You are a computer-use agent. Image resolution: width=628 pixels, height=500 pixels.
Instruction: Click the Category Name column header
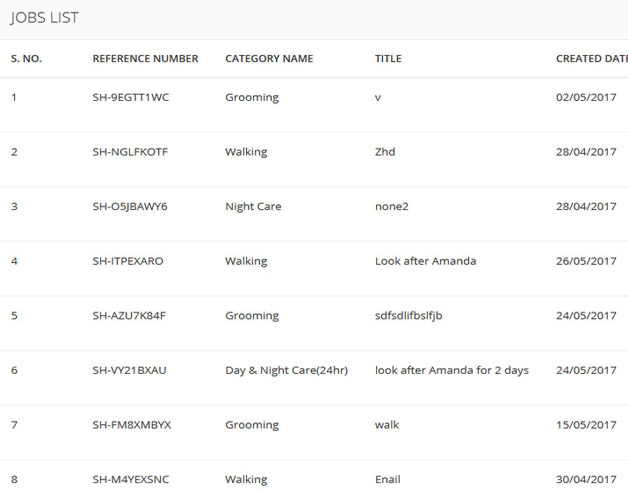(269, 59)
